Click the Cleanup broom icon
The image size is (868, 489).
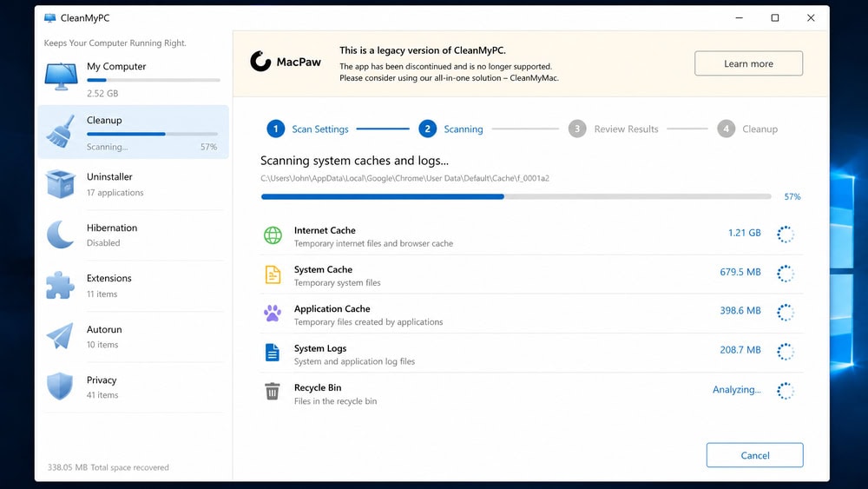60,131
